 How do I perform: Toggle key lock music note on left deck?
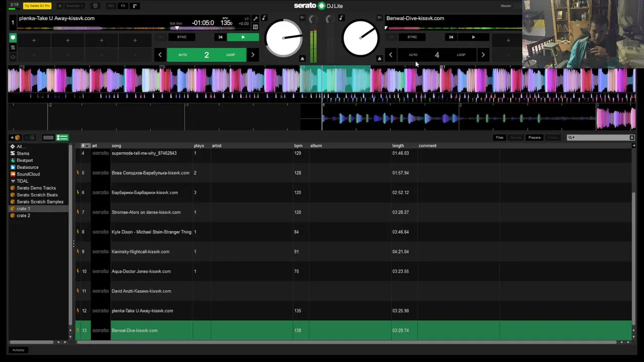pos(264,18)
